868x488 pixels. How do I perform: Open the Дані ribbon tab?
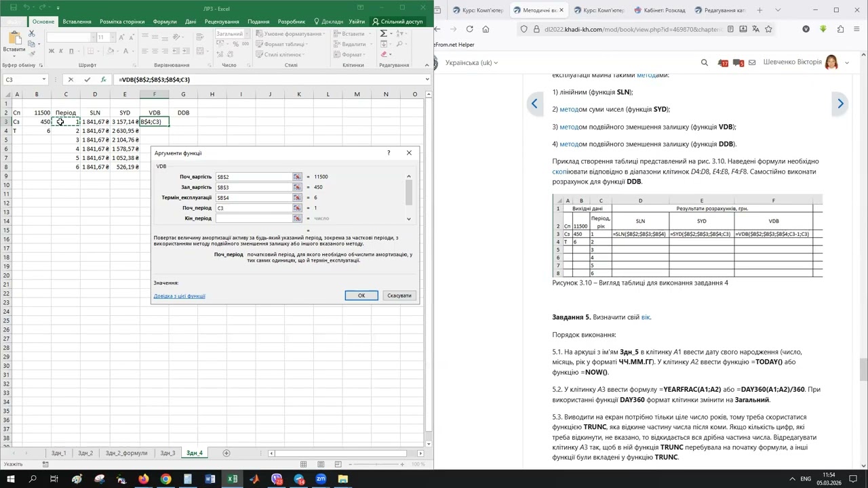[x=191, y=22]
